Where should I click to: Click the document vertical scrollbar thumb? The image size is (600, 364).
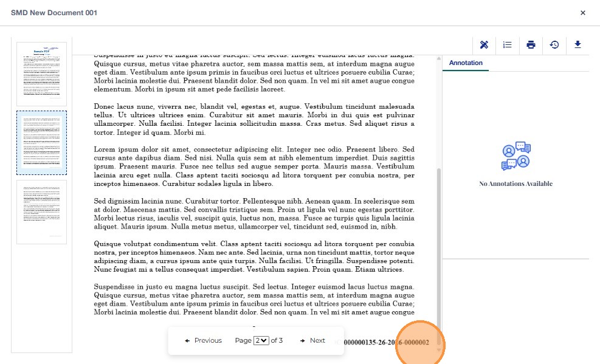coord(438,256)
